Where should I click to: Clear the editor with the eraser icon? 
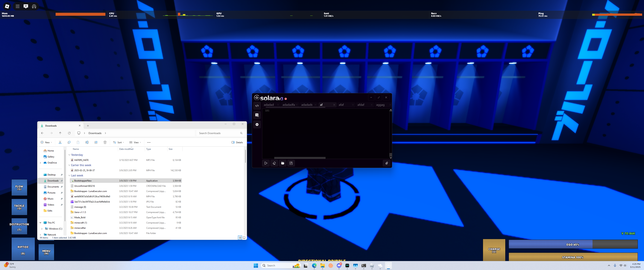click(274, 163)
